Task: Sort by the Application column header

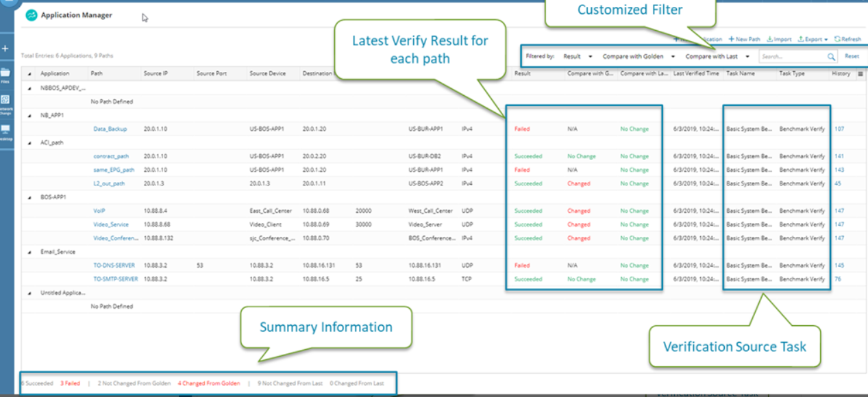Action: [x=55, y=73]
